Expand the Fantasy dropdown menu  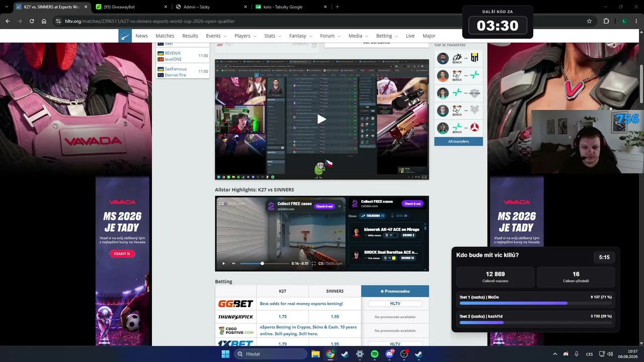tap(301, 36)
